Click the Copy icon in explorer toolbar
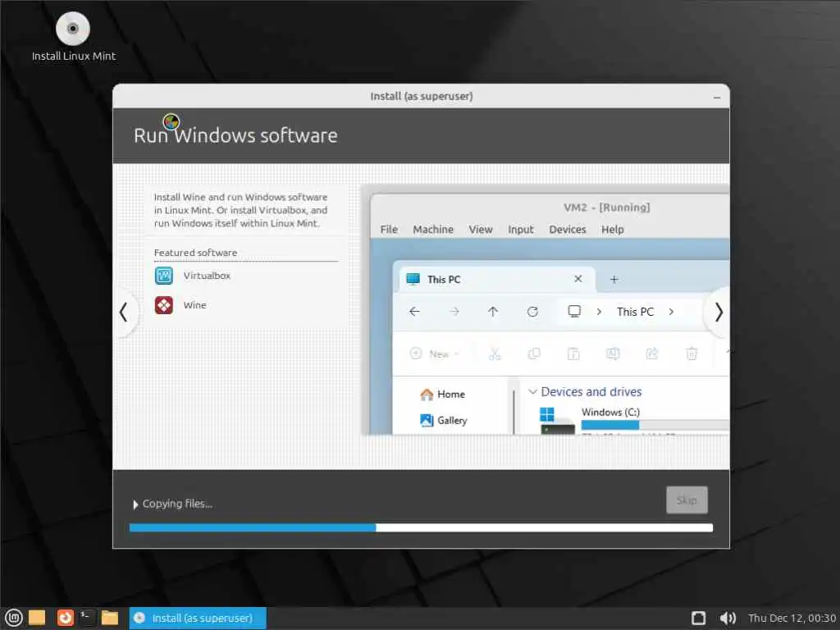 coord(534,354)
